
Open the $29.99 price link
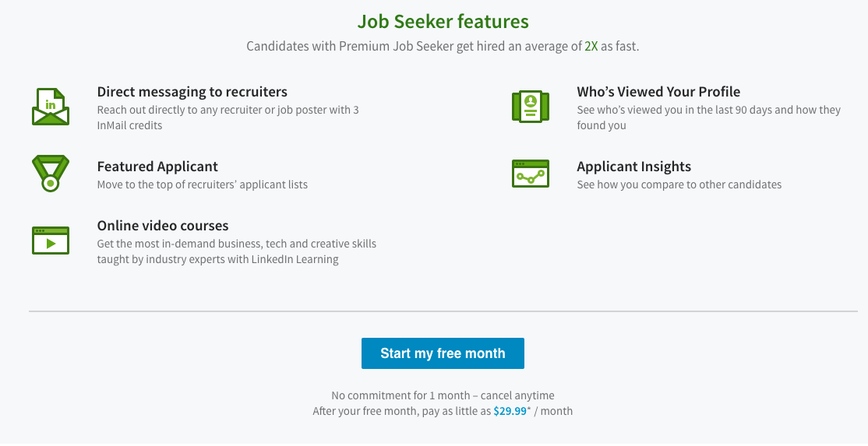coord(510,411)
